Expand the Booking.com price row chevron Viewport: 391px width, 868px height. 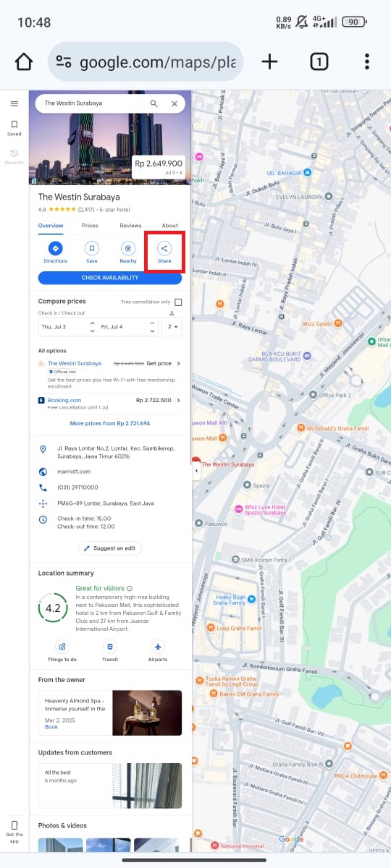click(178, 400)
